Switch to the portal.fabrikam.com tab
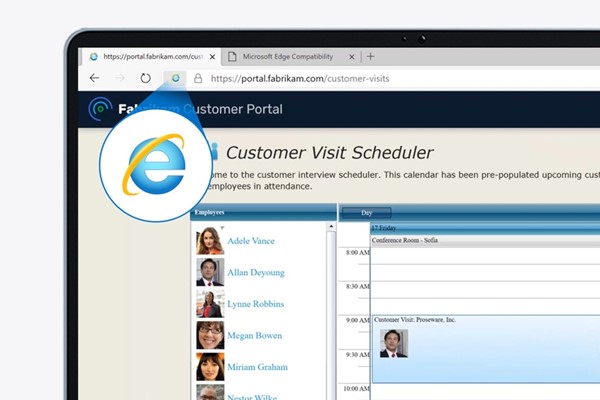Screen dimensions: 600x400 (151, 57)
